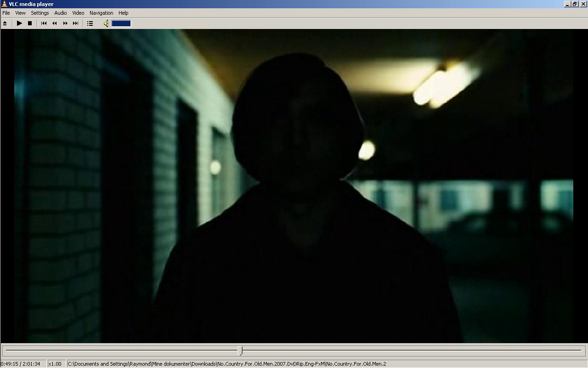Open the Navigation menu
This screenshot has width=588, height=368.
click(102, 13)
